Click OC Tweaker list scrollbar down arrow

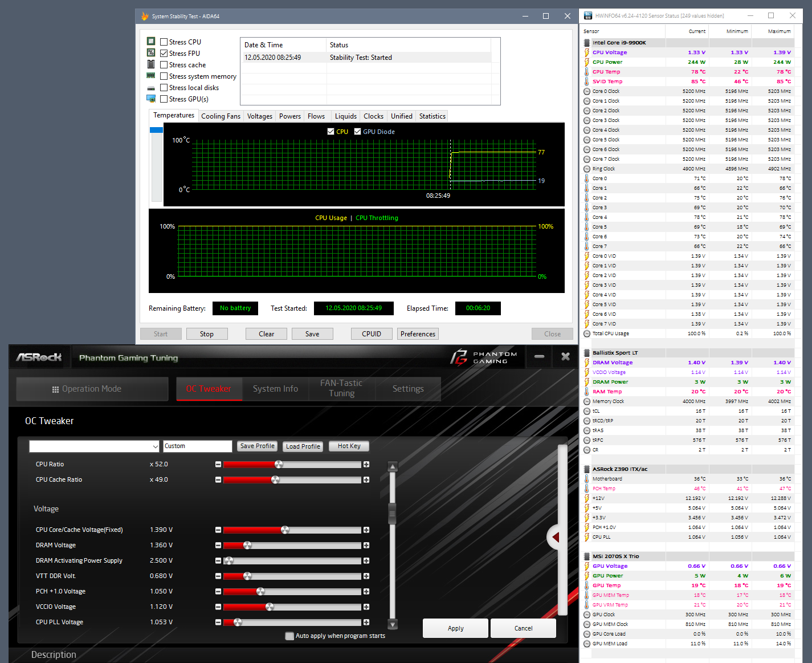393,624
